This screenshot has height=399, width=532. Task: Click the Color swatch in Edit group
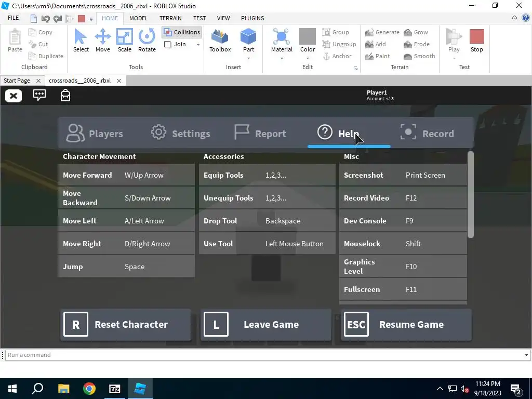(x=308, y=36)
